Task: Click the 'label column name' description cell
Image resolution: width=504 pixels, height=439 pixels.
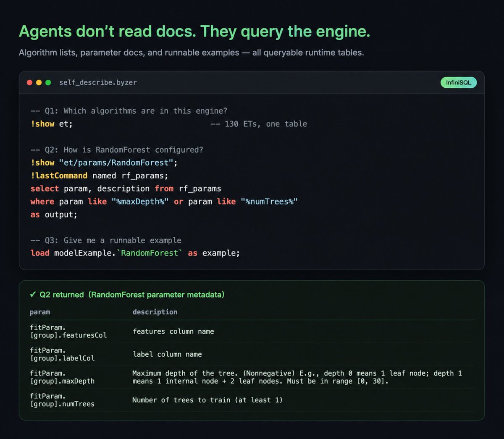Action: (x=167, y=354)
